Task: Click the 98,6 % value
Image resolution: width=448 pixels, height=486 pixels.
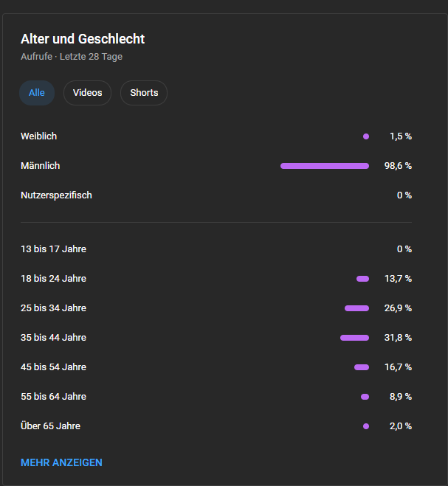Action: tap(398, 166)
